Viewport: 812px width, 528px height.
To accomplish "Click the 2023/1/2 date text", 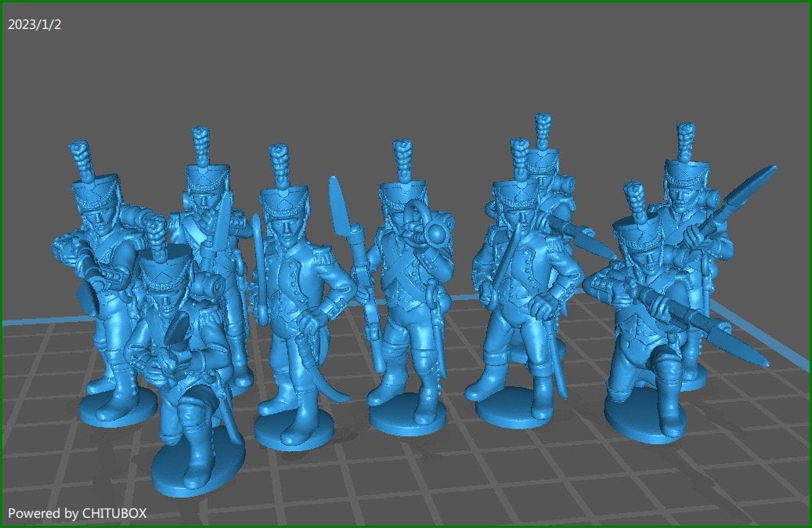I will point(34,24).
